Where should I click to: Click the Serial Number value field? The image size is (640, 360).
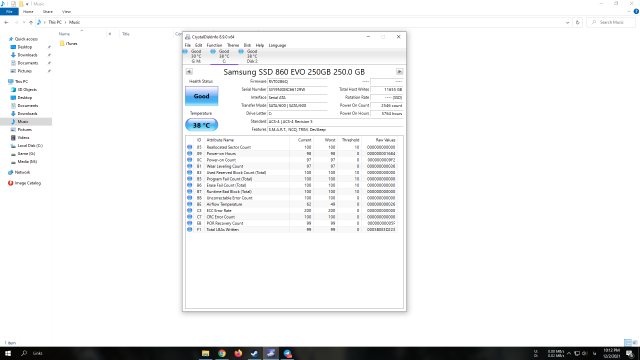pos(297,89)
